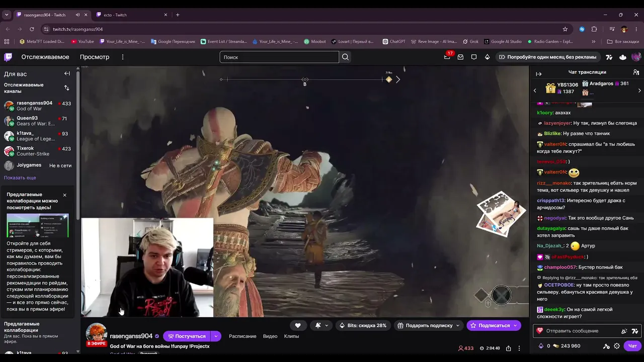Open the Twitch user avatar menu
The image size is (644, 362).
pyautogui.click(x=636, y=57)
